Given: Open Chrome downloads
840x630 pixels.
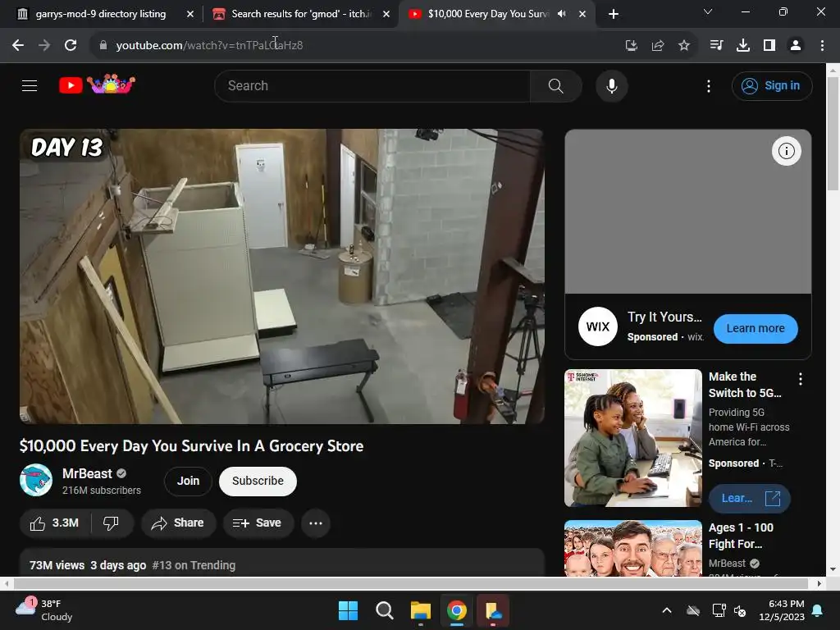Looking at the screenshot, I should point(742,46).
